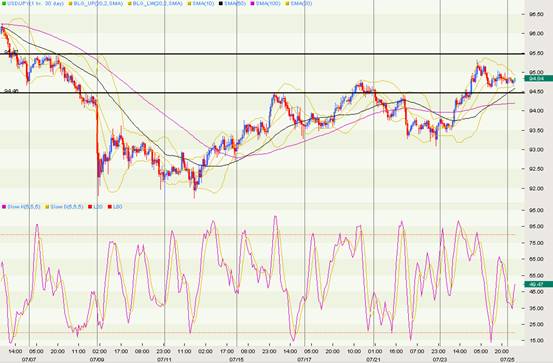Screen dimensions: 553x363
Task: Click the magenta SMA(100) color square
Action: coord(253,4)
